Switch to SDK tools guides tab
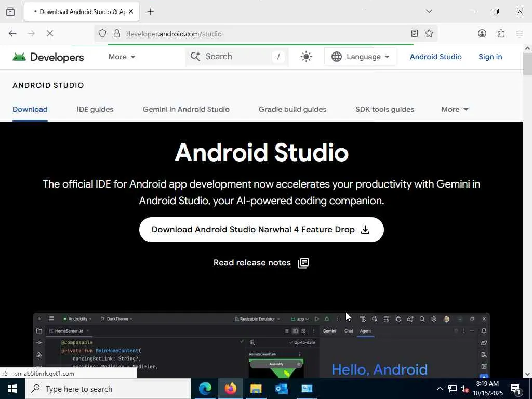The image size is (532, 399). pos(385,109)
